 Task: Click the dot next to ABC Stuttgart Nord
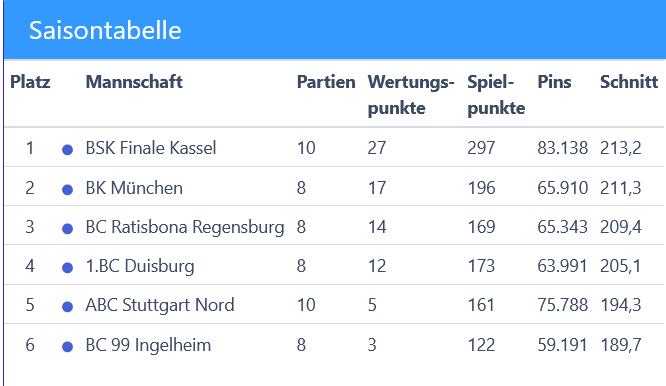point(67,307)
